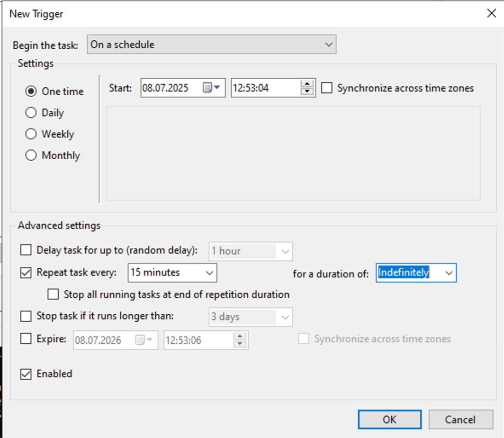The height and width of the screenshot is (438, 504).
Task: Click the Cancel button
Action: [x=460, y=420]
